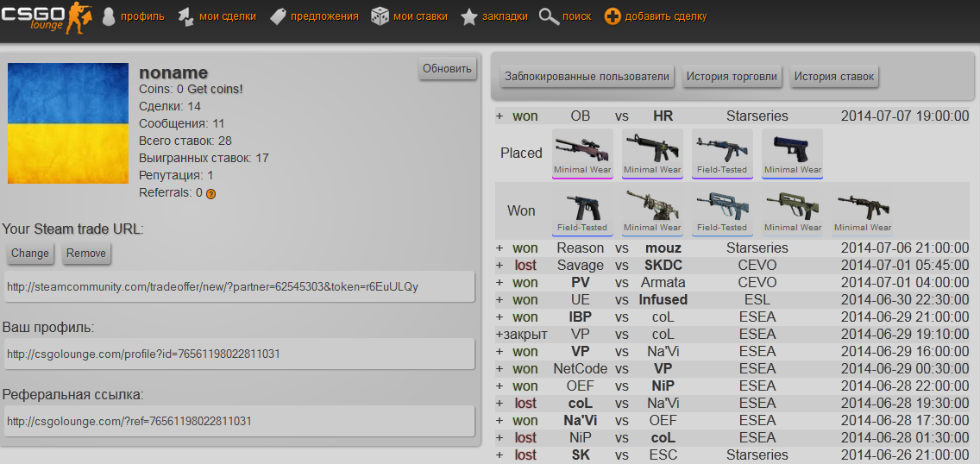
Task: Open профиль menu item
Action: pos(143,17)
